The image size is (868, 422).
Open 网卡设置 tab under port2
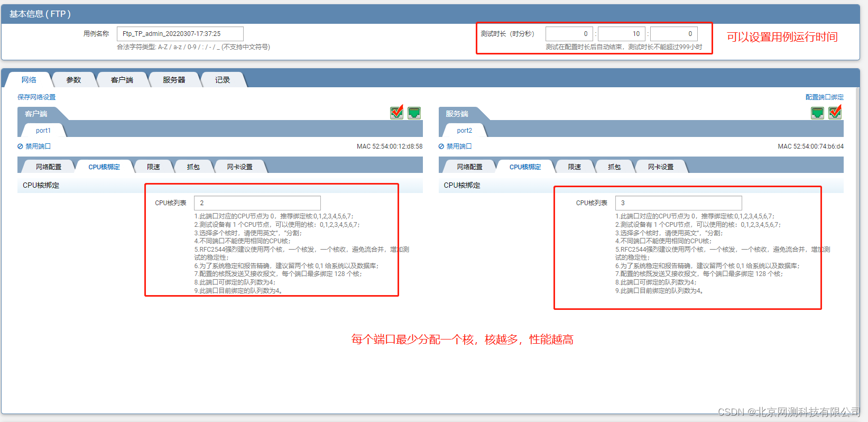point(661,167)
